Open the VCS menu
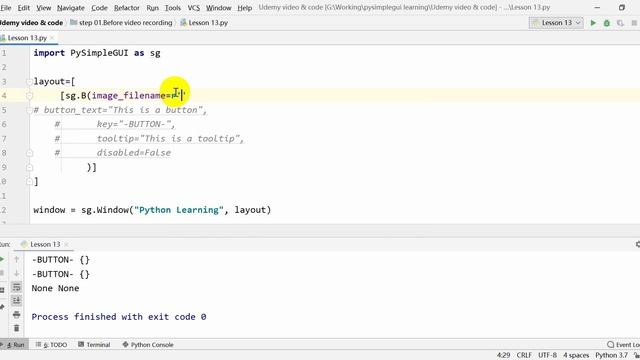Image resolution: width=640 pixels, height=360 pixels. click(x=193, y=8)
